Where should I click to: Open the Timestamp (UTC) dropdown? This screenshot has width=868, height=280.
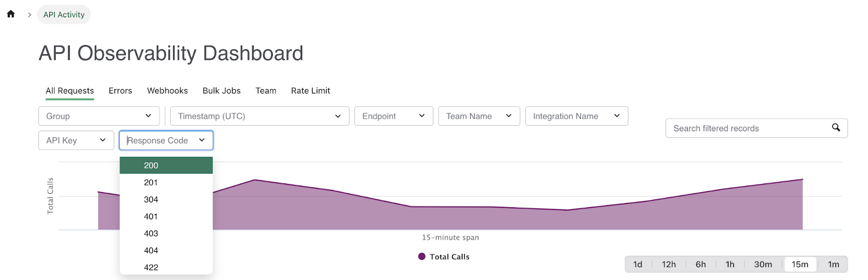259,116
